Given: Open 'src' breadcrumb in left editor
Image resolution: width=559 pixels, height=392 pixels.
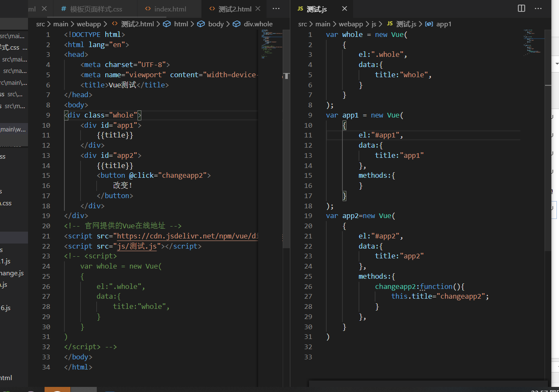Looking at the screenshot, I should click(x=40, y=24).
